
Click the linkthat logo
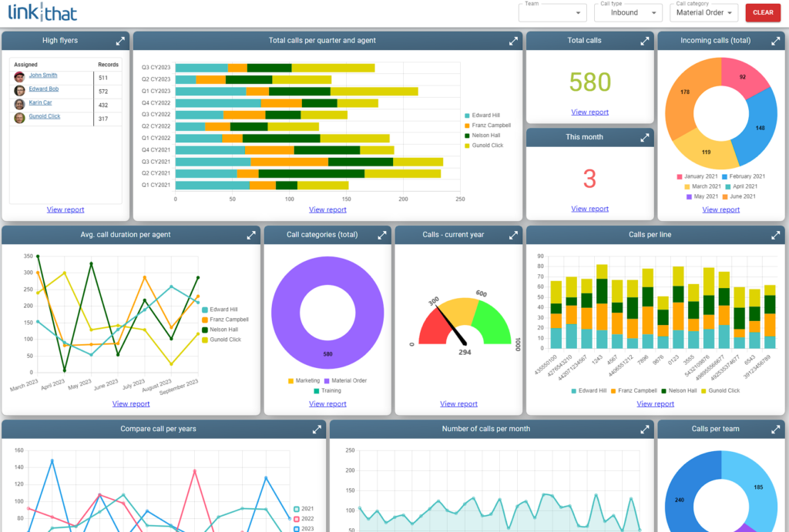(42, 12)
